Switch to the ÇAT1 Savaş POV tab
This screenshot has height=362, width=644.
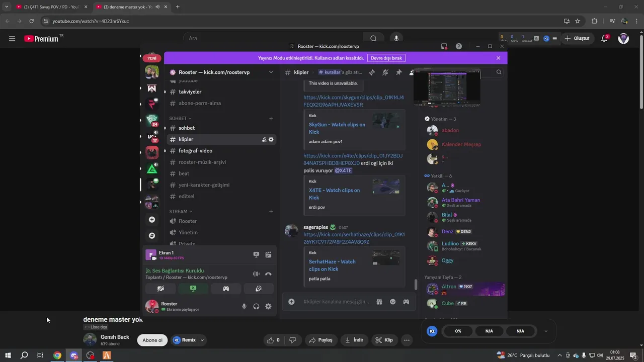pos(52,7)
